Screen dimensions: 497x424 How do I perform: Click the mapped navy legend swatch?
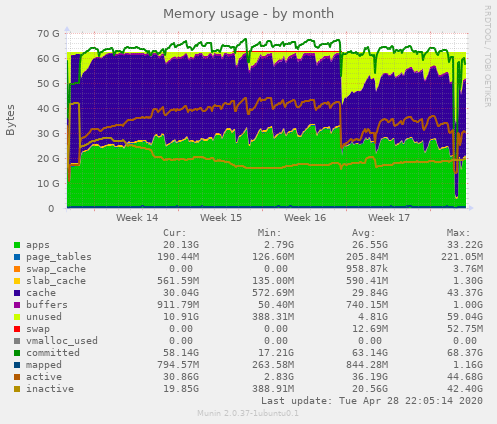(17, 365)
